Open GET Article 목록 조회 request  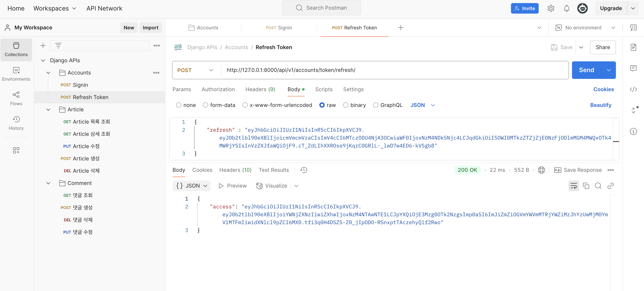tap(86, 122)
